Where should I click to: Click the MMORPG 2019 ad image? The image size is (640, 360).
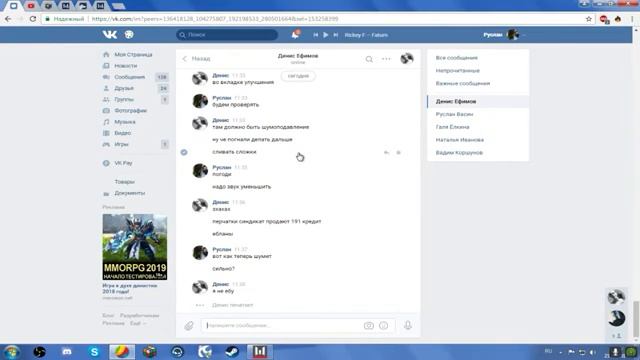pyautogui.click(x=135, y=247)
